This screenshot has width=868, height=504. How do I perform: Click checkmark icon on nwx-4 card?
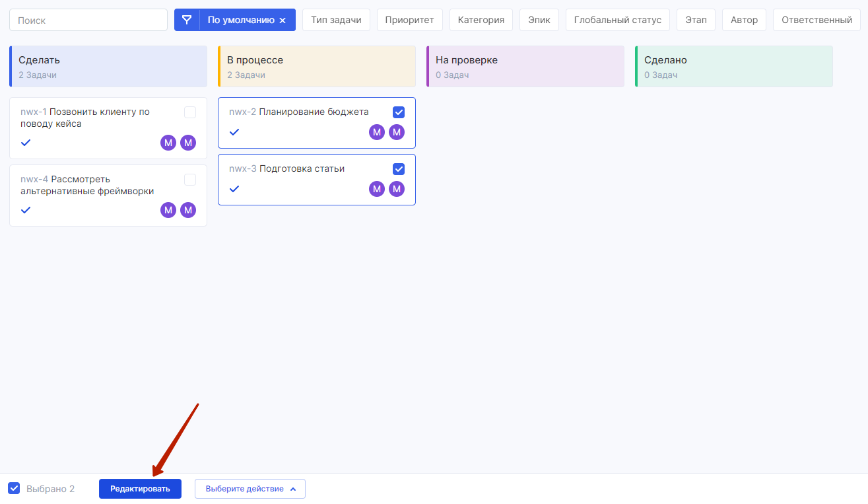pyautogui.click(x=26, y=210)
